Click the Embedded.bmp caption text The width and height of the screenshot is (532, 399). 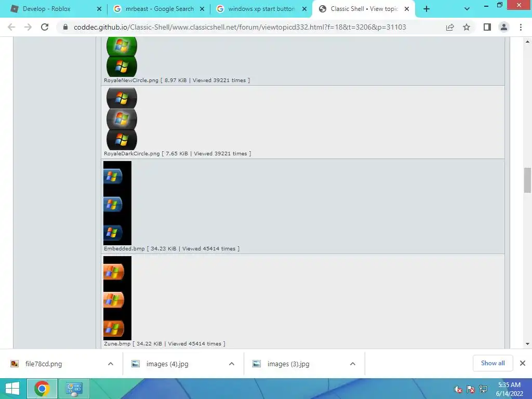point(171,249)
